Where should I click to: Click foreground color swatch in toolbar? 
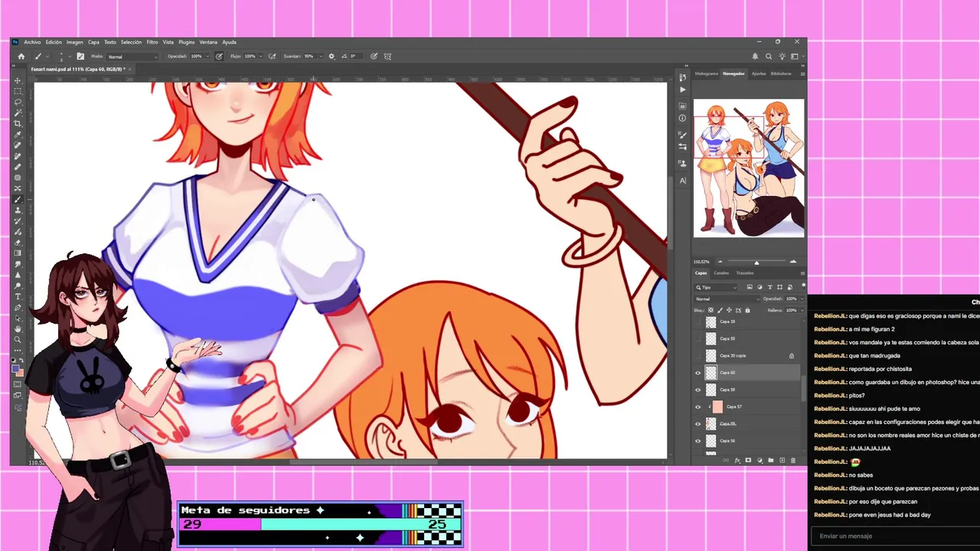(x=15, y=367)
